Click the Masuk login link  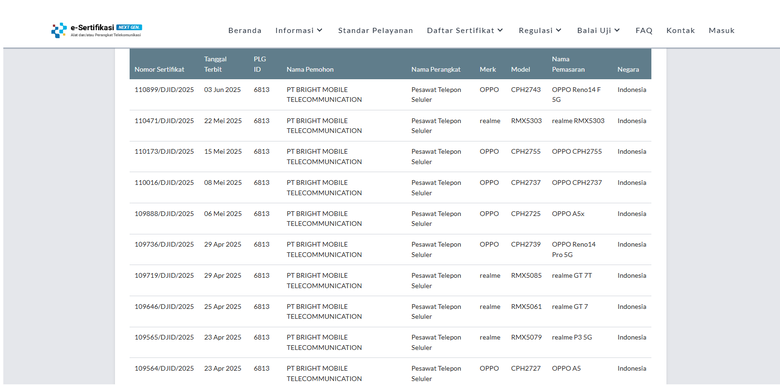tap(721, 30)
